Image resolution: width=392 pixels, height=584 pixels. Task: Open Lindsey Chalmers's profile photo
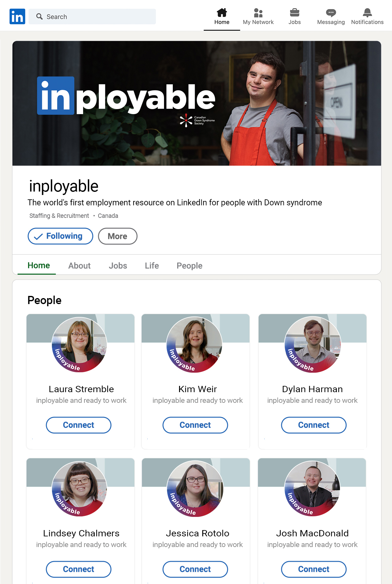click(79, 489)
